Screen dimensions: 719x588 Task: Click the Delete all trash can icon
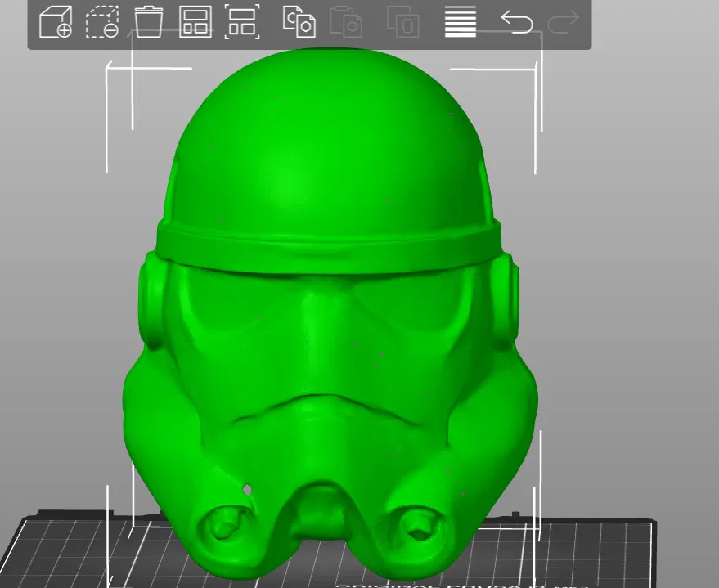click(149, 21)
